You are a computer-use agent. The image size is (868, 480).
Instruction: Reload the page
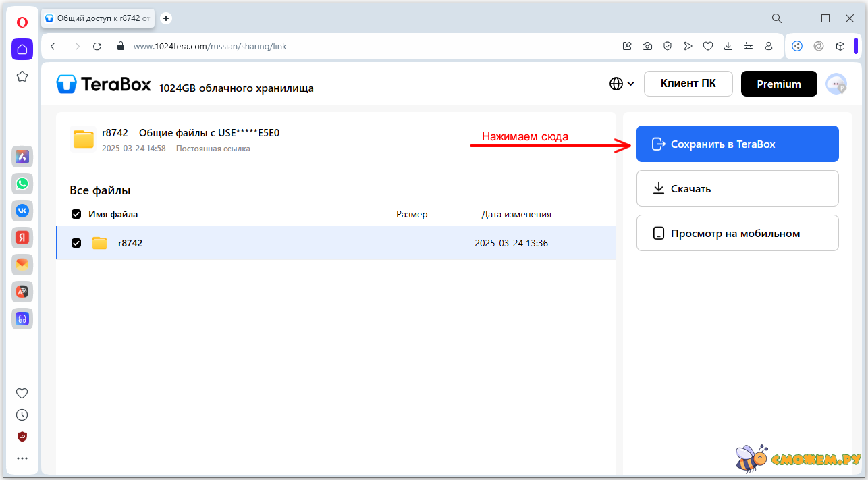97,46
